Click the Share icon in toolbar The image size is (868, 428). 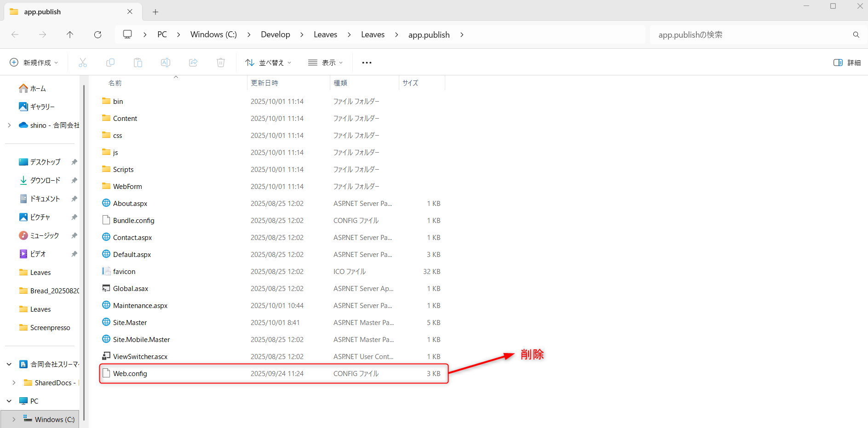coord(193,63)
